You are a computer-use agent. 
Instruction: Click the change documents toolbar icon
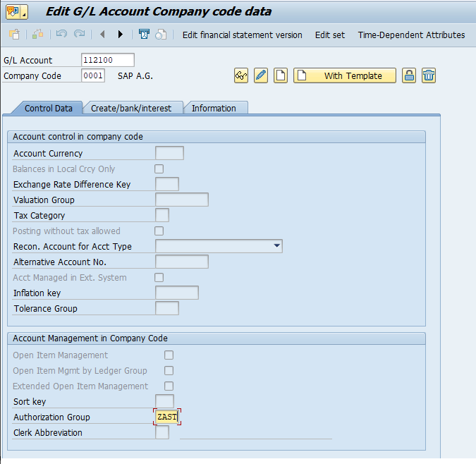click(x=161, y=35)
